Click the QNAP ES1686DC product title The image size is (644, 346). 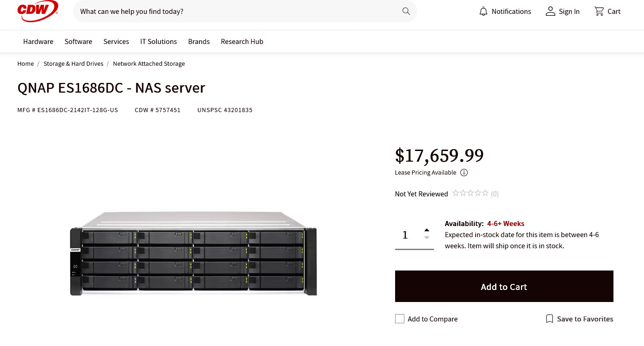[x=111, y=88]
